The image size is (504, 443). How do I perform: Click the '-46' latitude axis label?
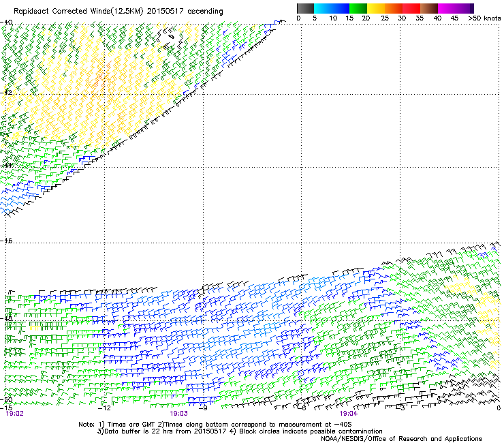tap(6, 241)
